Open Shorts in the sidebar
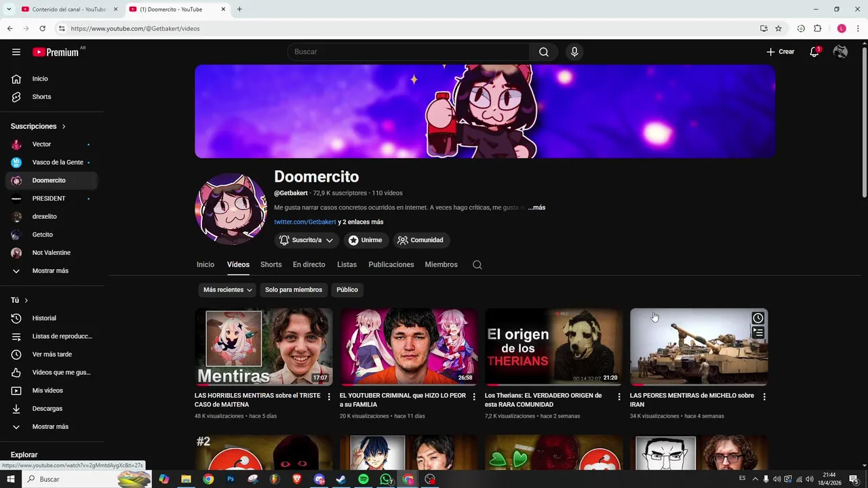 (x=52, y=97)
